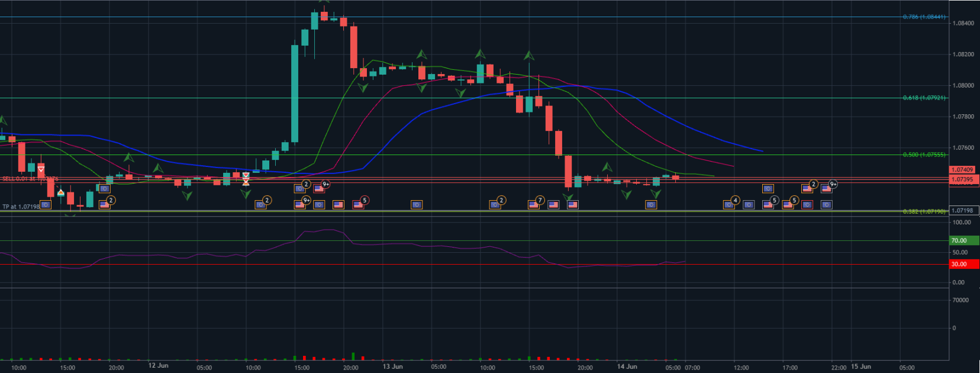
Task: Open lower-row US flag event with 9+ badge
Action: [300, 205]
